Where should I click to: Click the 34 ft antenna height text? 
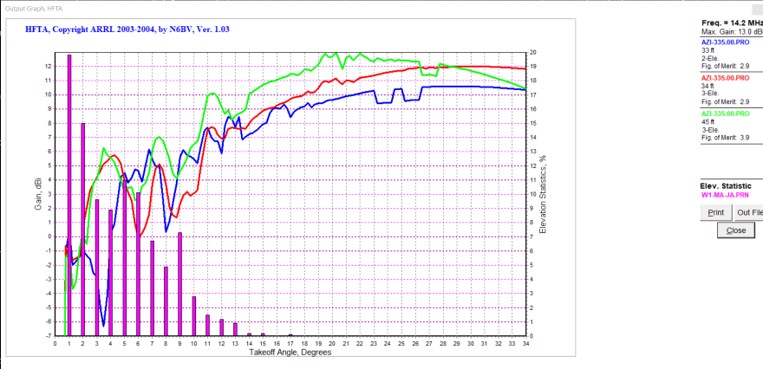pyautogui.click(x=707, y=87)
